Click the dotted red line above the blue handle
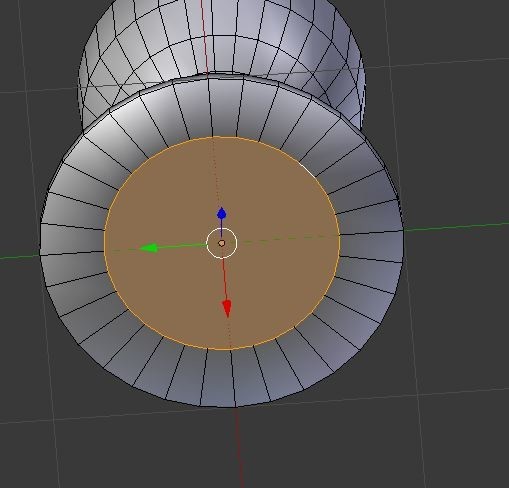The image size is (509, 488). click(217, 173)
